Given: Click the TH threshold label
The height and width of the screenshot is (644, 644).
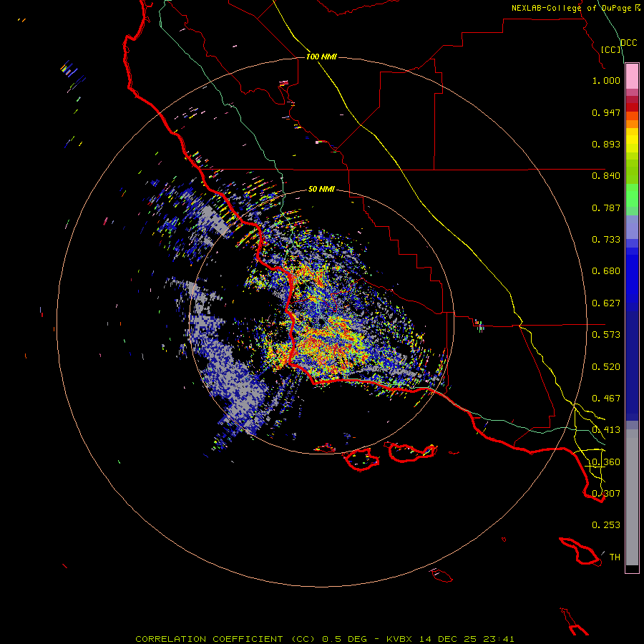Looking at the screenshot, I should coord(615,557).
